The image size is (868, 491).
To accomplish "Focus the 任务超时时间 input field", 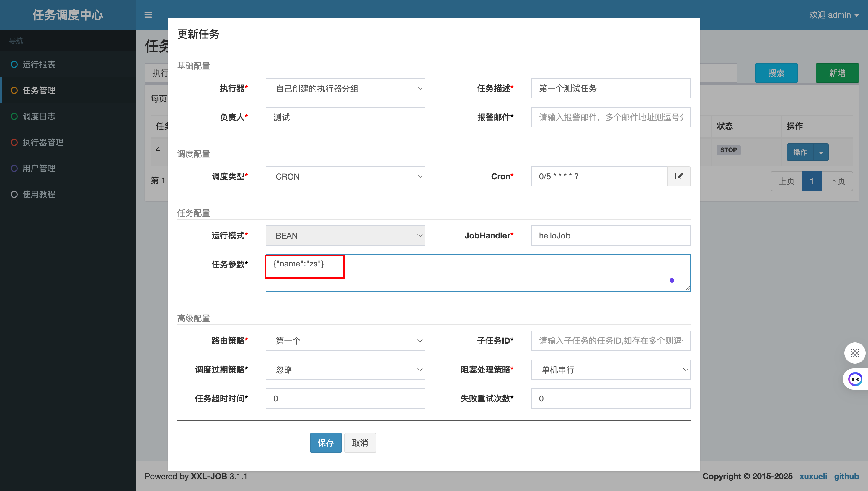I will [345, 399].
